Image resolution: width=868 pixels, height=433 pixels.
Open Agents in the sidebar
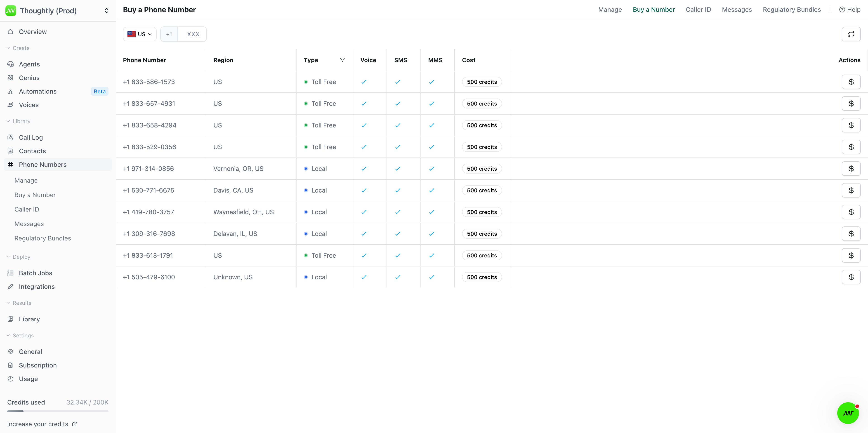(x=58, y=64)
